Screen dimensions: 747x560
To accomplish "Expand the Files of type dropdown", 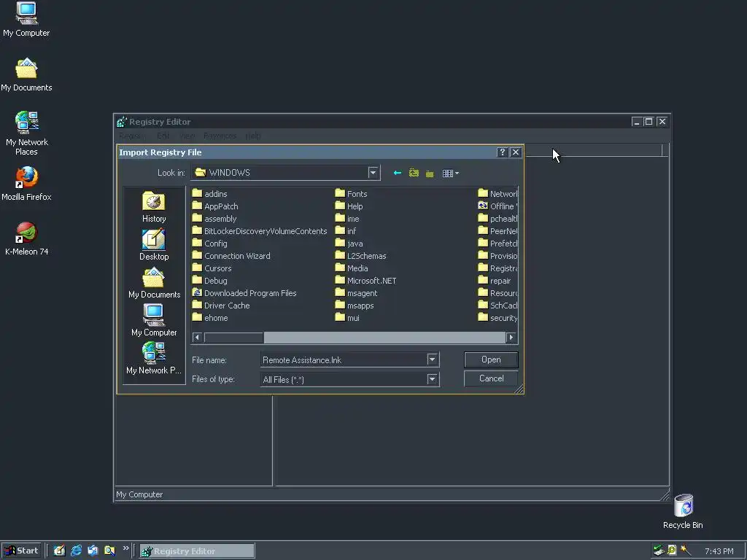I will coord(432,379).
